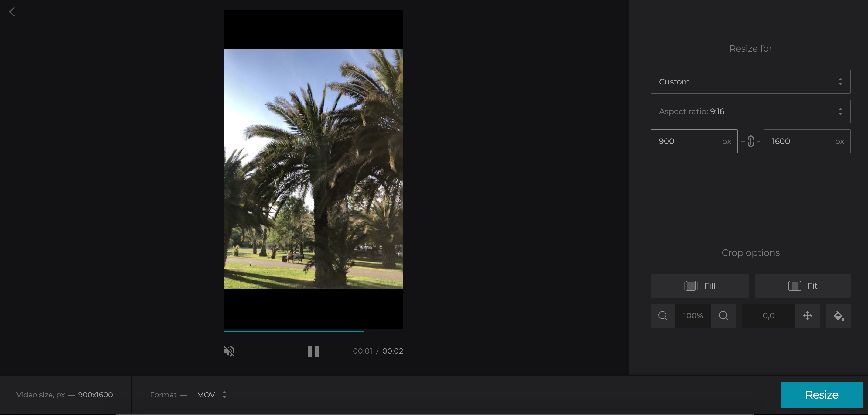Click the back arrow icon
Image resolution: width=868 pixels, height=415 pixels.
12,12
